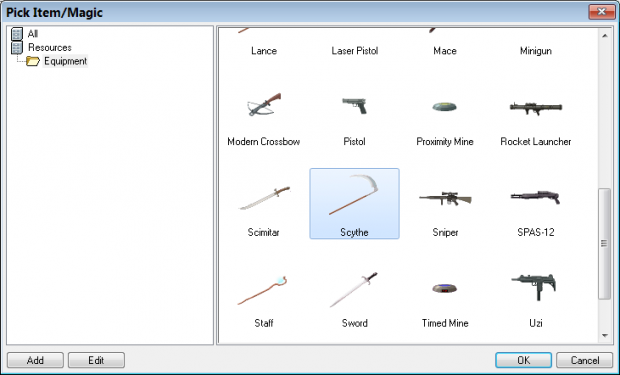Pick the Pistol weapon icon
Viewport: 620px width, 375px height.
(355, 106)
